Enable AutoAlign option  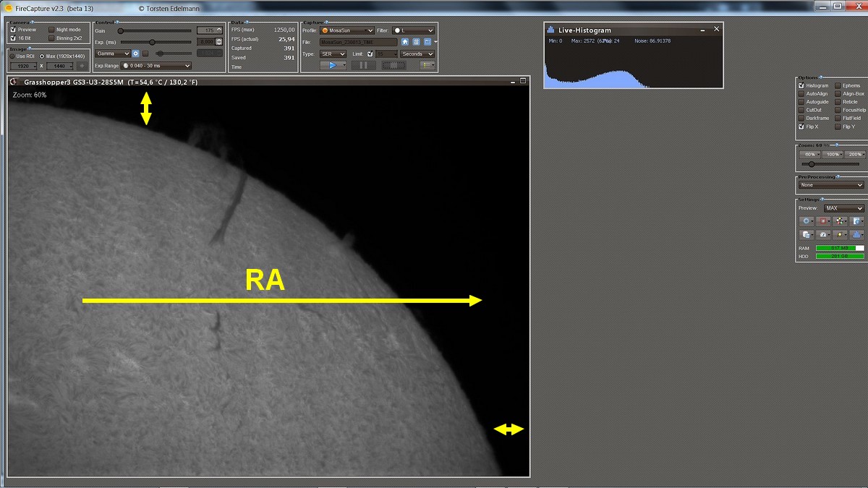click(801, 93)
